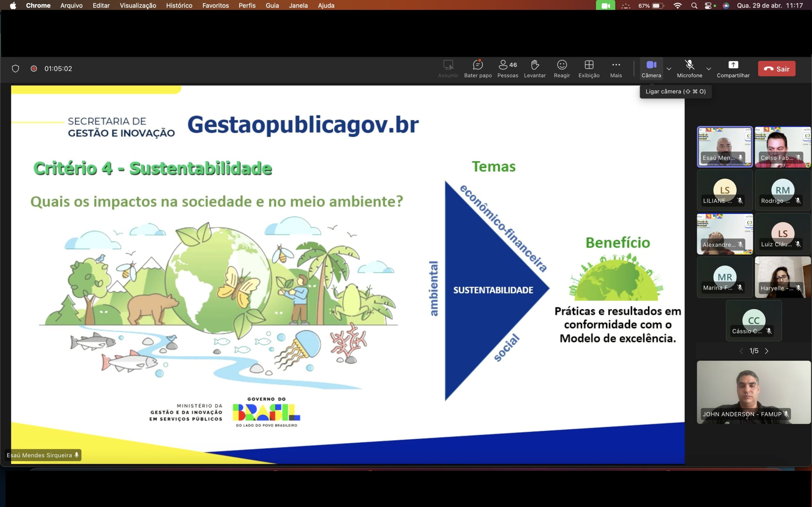Expand the Microfone options chevron
The image size is (812, 507).
tap(709, 69)
